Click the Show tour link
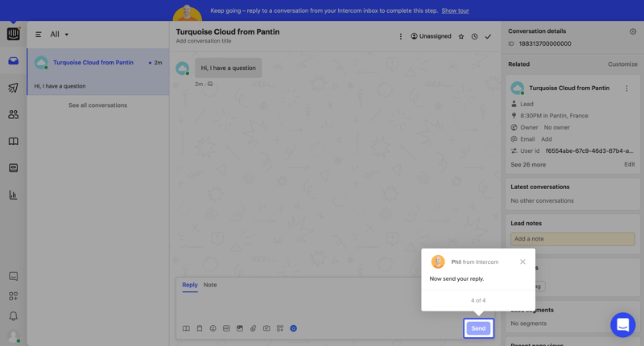This screenshot has width=644, height=346. [455, 10]
